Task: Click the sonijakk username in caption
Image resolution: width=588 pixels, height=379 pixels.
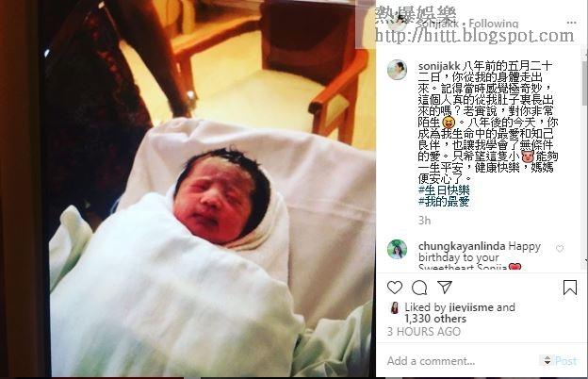Action: click(439, 66)
